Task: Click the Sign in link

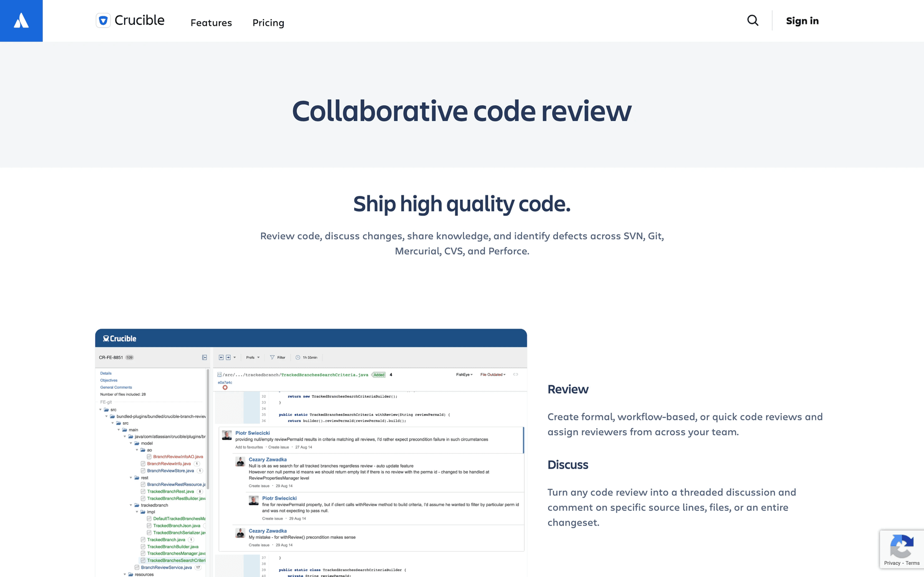Action: pyautogui.click(x=802, y=21)
